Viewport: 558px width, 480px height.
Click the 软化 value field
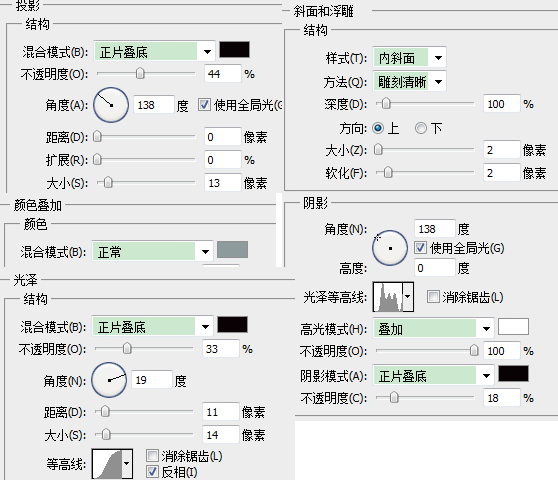(502, 173)
